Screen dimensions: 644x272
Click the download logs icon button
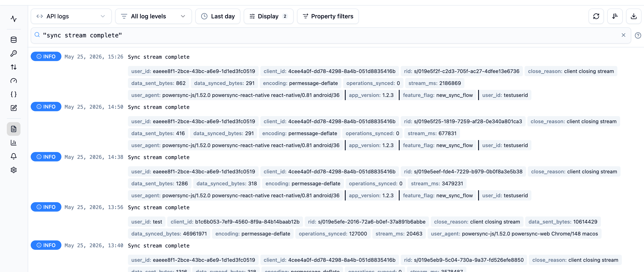[x=634, y=16]
